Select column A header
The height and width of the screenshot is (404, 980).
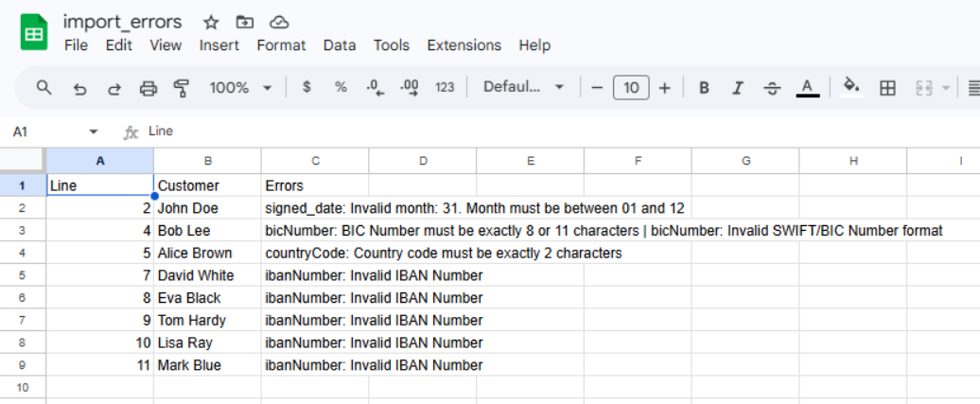coord(100,162)
